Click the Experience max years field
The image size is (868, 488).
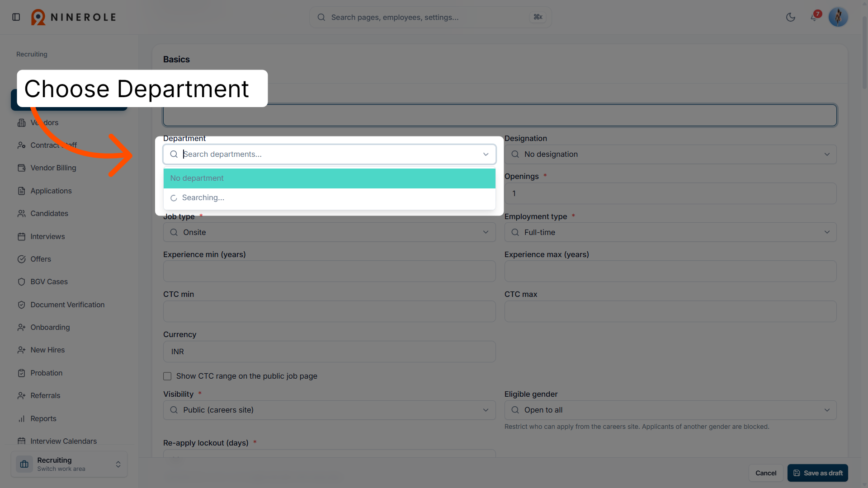(670, 271)
